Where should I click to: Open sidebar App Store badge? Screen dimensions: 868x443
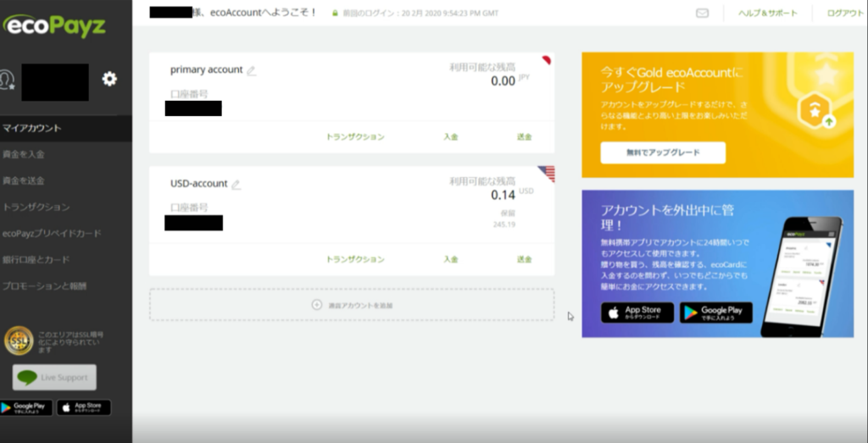[84, 407]
